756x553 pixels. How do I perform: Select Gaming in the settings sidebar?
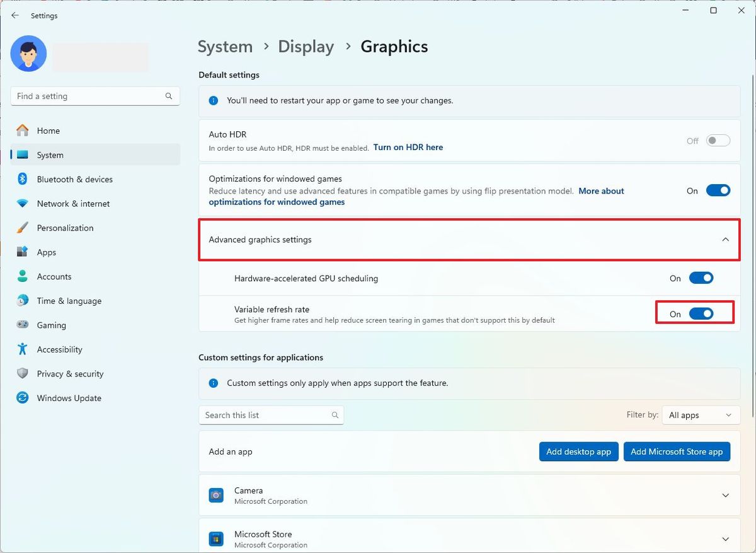tap(50, 325)
